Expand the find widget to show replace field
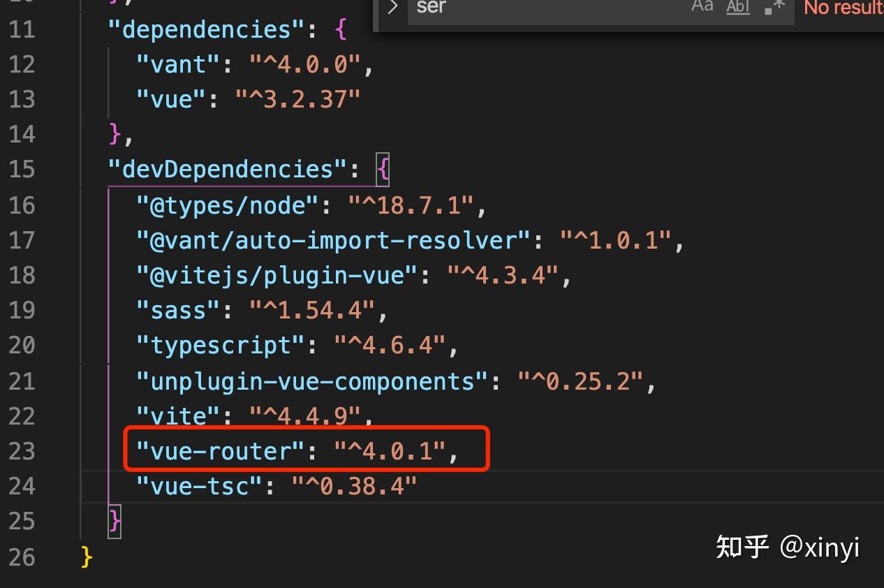This screenshot has height=588, width=884. (392, 7)
